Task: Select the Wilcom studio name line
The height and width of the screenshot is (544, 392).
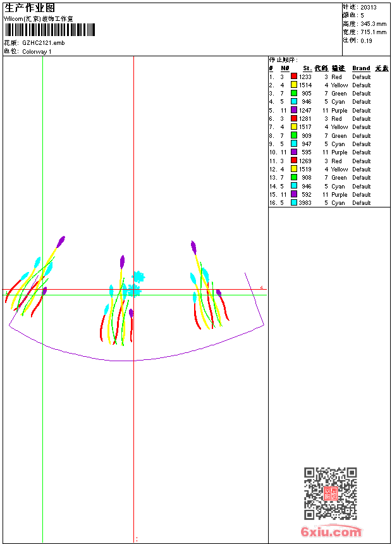Action: [x=39, y=19]
